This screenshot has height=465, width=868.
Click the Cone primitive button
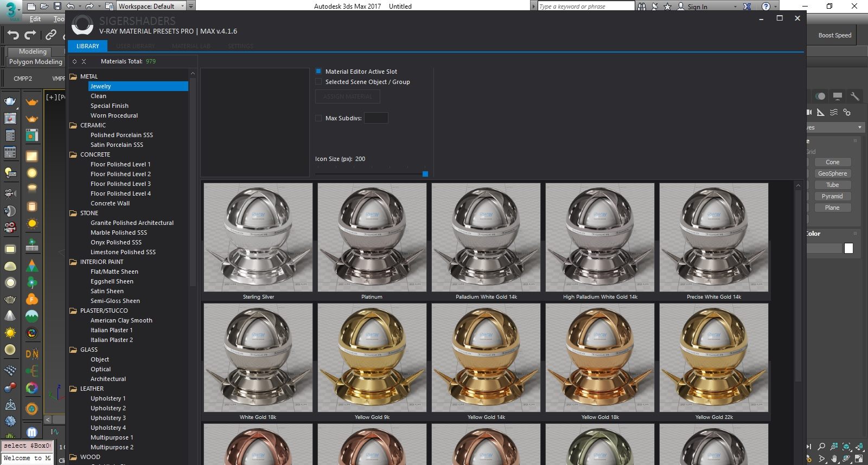(x=833, y=162)
